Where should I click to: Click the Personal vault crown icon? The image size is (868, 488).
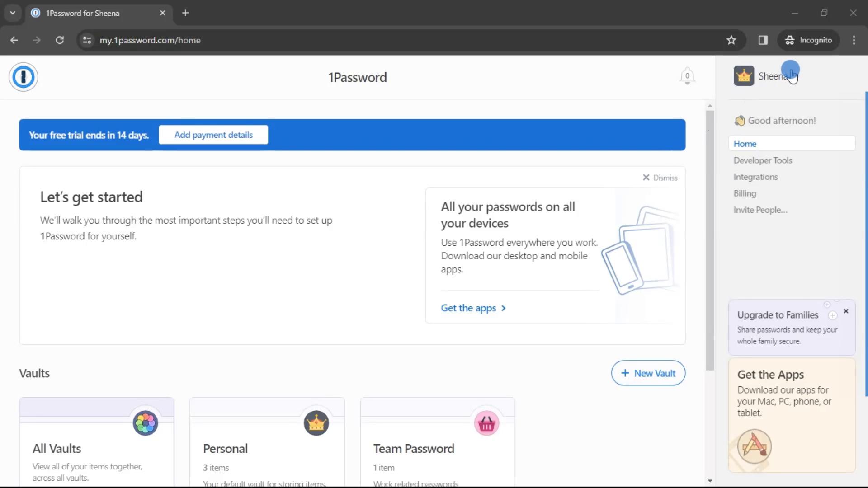pyautogui.click(x=316, y=423)
